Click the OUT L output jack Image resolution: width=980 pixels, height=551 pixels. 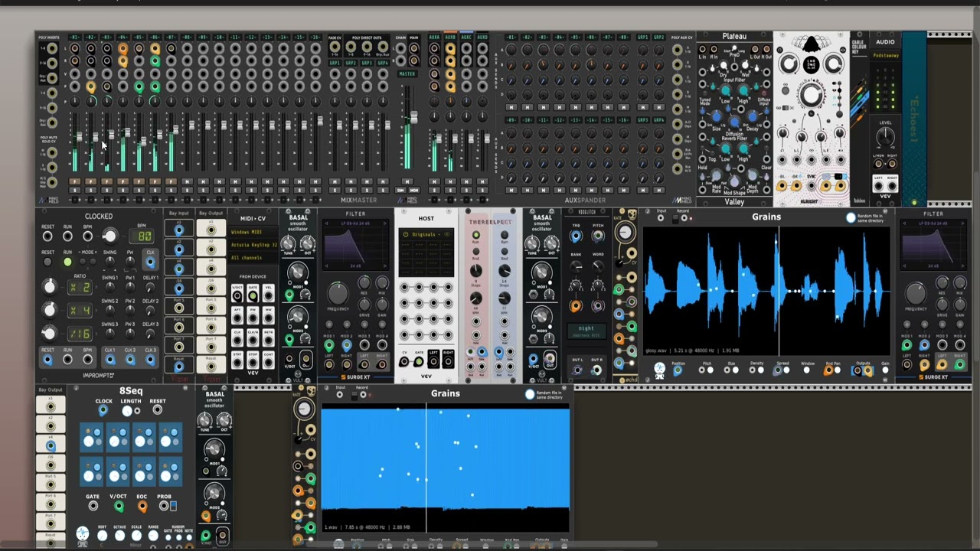pos(577,370)
